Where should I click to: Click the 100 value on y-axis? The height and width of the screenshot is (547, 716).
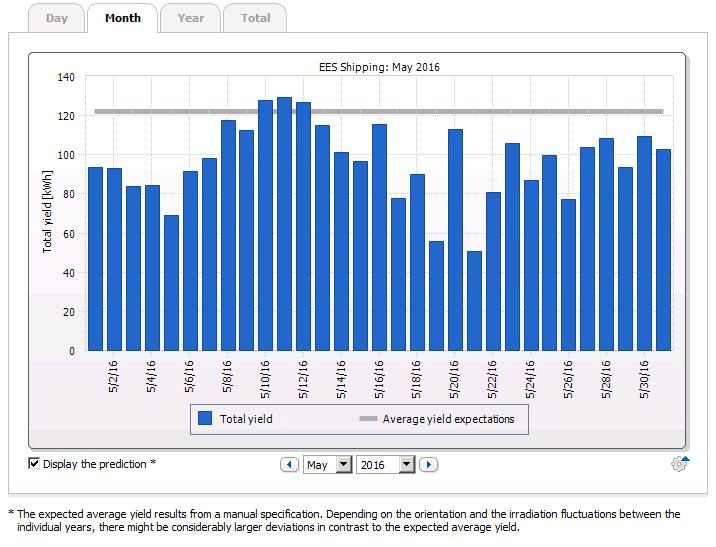point(66,155)
